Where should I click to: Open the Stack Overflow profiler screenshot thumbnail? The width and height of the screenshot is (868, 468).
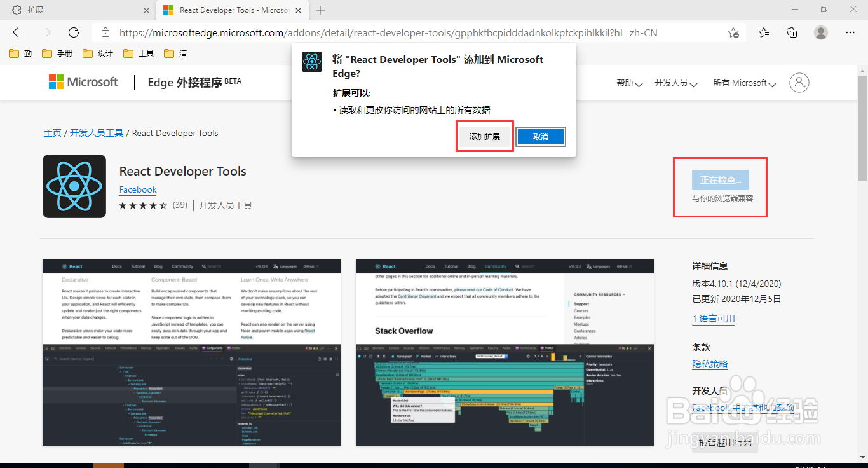[x=505, y=352]
